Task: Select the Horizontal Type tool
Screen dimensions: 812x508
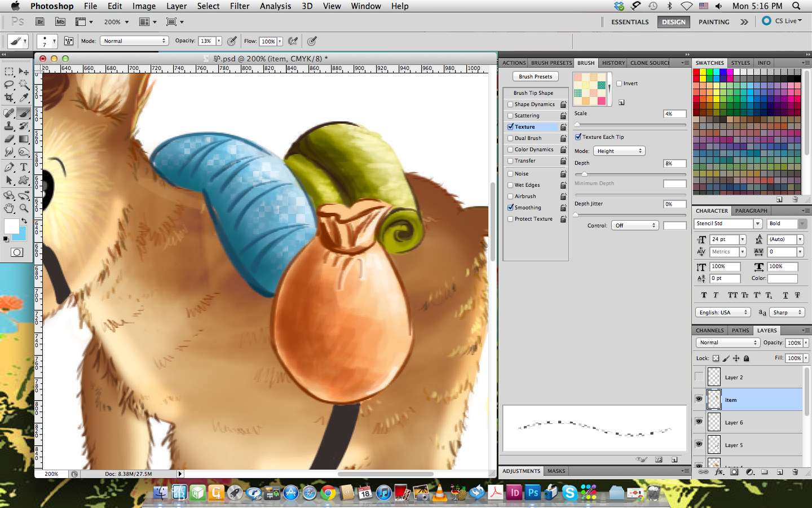Action: click(24, 167)
